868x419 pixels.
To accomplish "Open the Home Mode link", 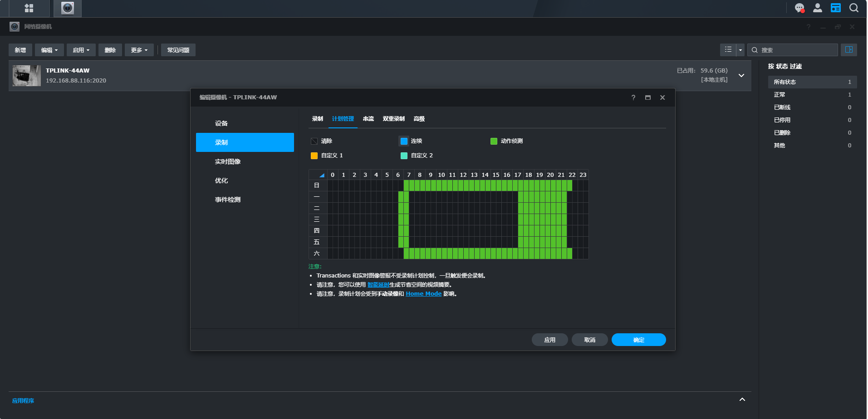I will 423,294.
